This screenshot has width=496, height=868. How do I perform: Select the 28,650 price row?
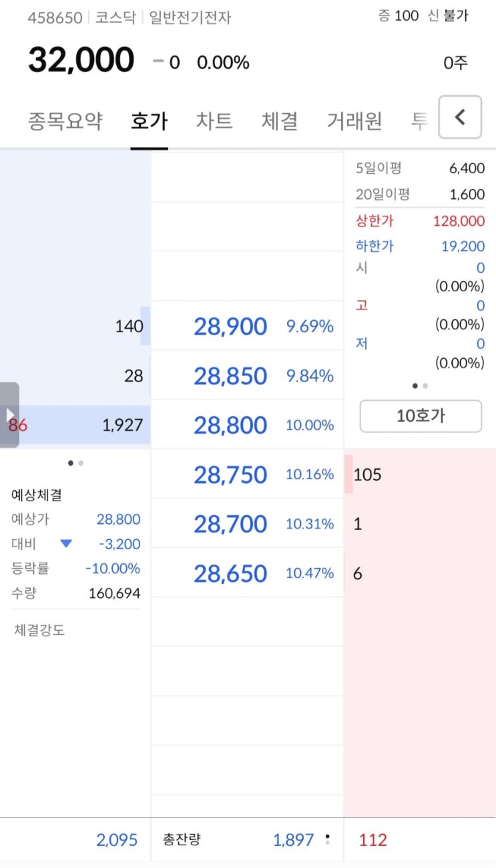click(247, 573)
